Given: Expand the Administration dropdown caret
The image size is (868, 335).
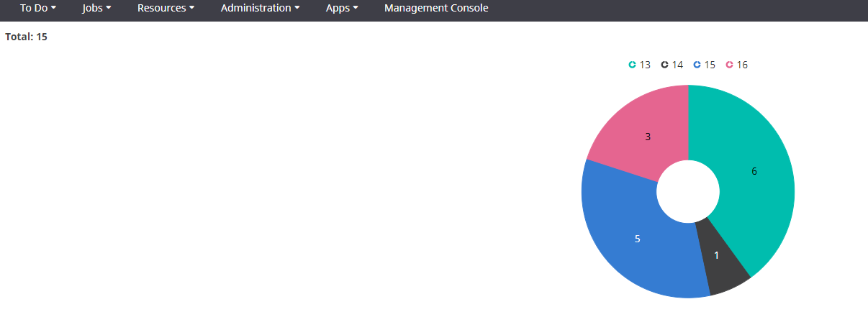Looking at the screenshot, I should coord(298,9).
